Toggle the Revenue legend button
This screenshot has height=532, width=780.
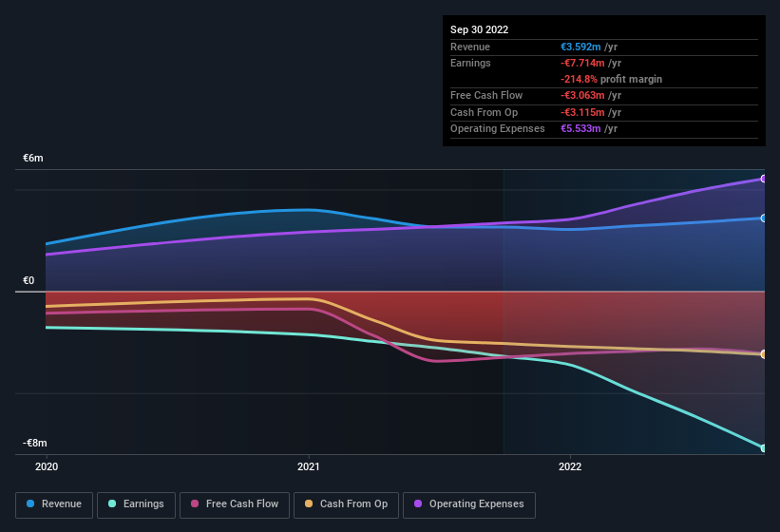(x=54, y=504)
